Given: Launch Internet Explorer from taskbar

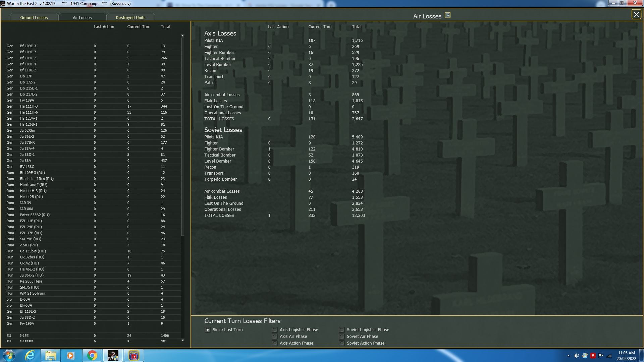Looking at the screenshot, I should pyautogui.click(x=30, y=355).
